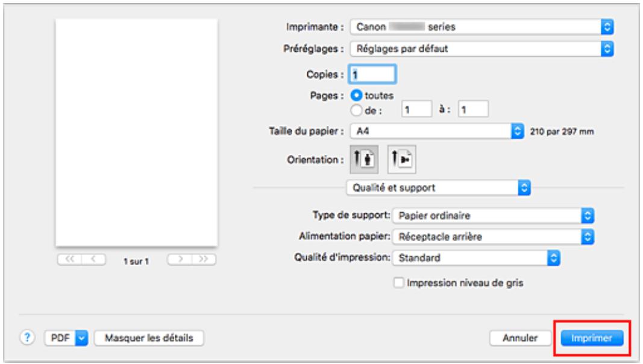Open the Taille du papier dropdown
Image resolution: width=643 pixels, height=364 pixels.
(x=437, y=131)
